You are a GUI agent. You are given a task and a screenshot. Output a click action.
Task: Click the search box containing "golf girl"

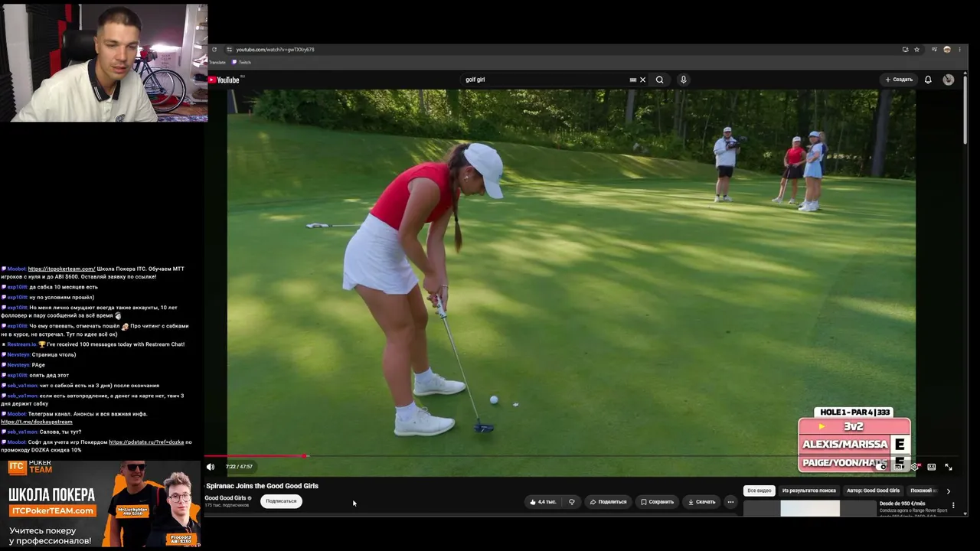(545, 80)
